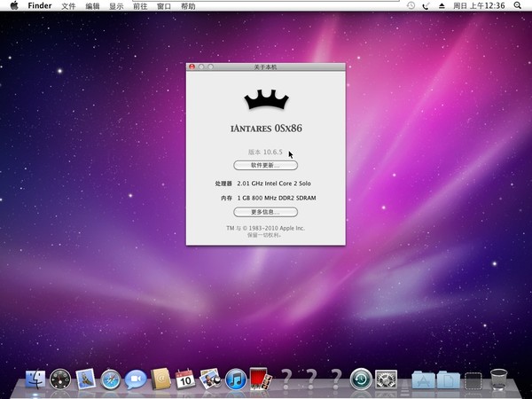
Task: Open the Trash in the dock
Action: pos(498,381)
